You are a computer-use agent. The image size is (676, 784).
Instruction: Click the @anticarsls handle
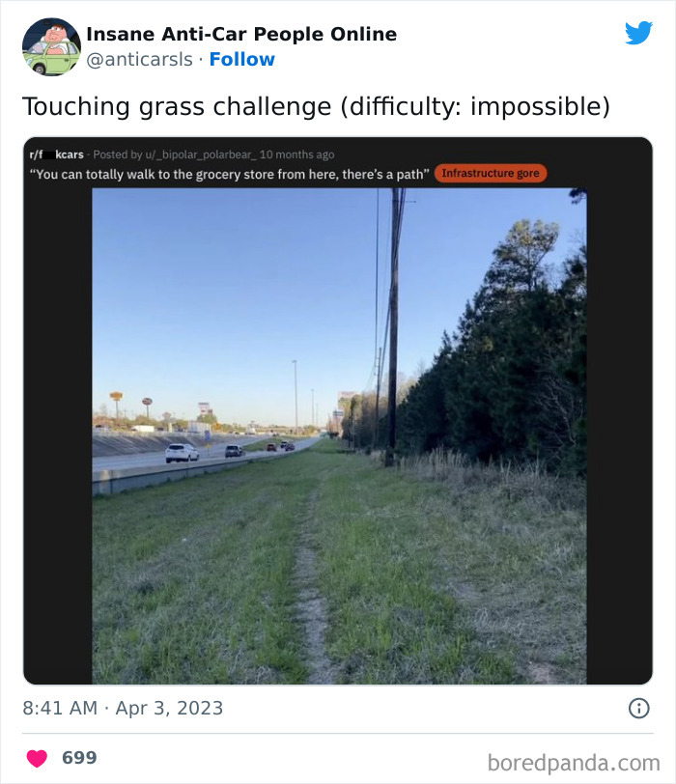pos(139,59)
